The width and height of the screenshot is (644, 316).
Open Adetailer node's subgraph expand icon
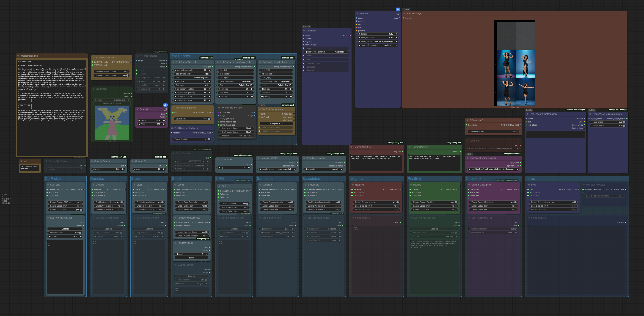[398, 14]
